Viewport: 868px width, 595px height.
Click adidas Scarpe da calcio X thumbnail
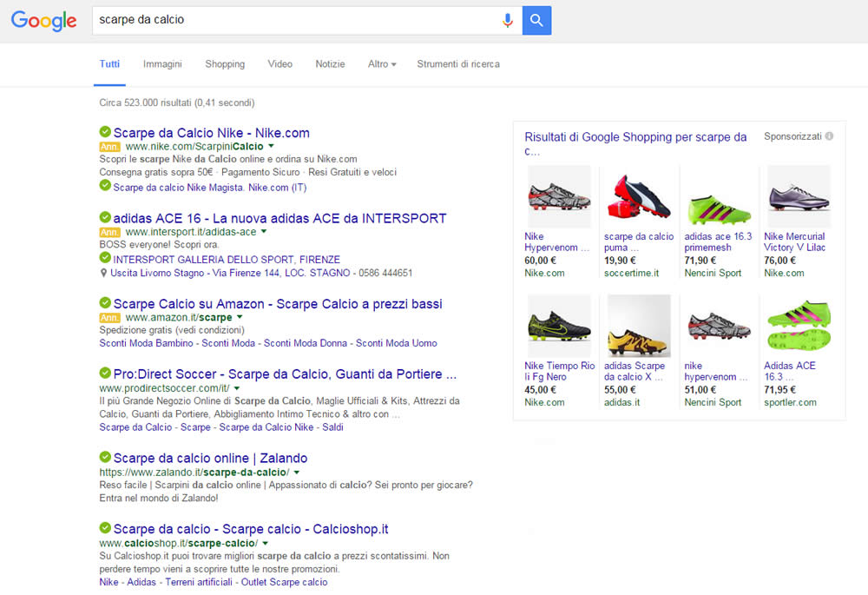[x=639, y=326]
